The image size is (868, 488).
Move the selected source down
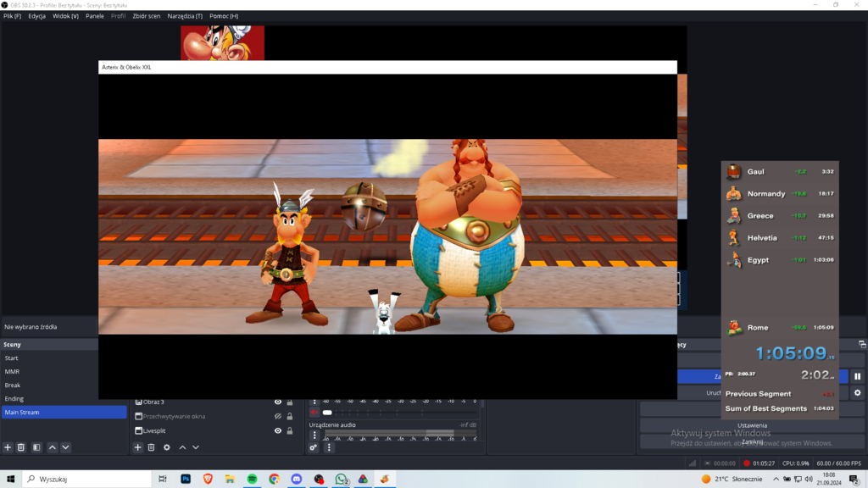point(196,447)
